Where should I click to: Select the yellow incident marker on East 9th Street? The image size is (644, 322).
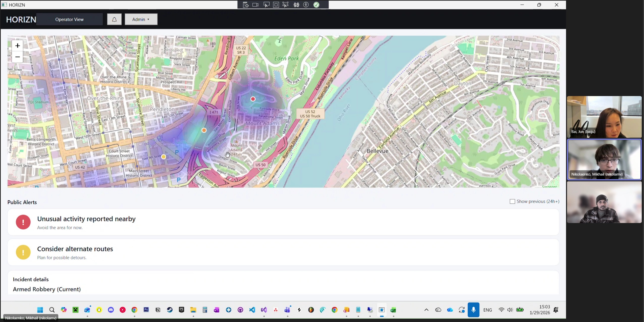click(x=164, y=157)
